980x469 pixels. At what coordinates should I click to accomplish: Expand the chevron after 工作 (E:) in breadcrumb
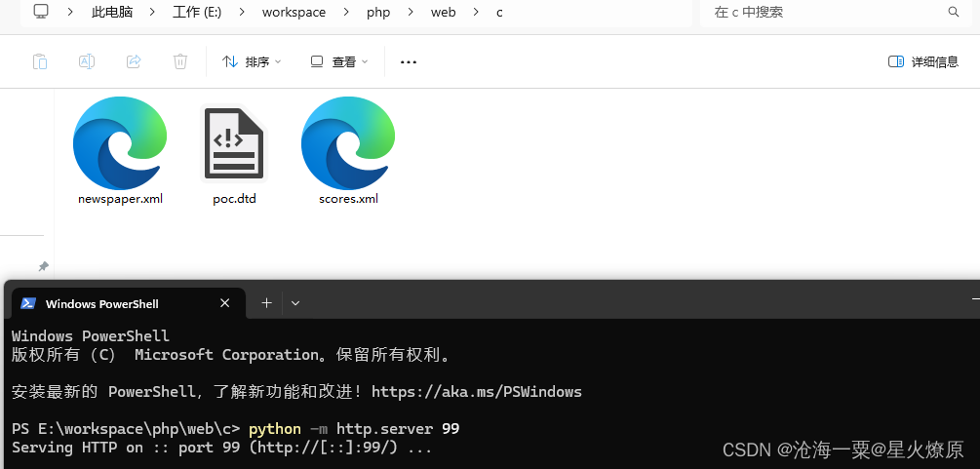click(x=242, y=12)
